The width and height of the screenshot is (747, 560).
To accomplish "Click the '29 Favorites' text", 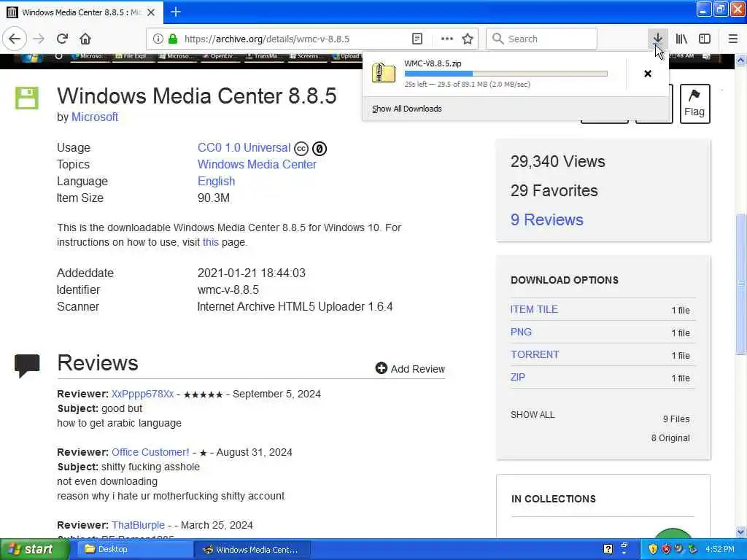I will (x=554, y=190).
